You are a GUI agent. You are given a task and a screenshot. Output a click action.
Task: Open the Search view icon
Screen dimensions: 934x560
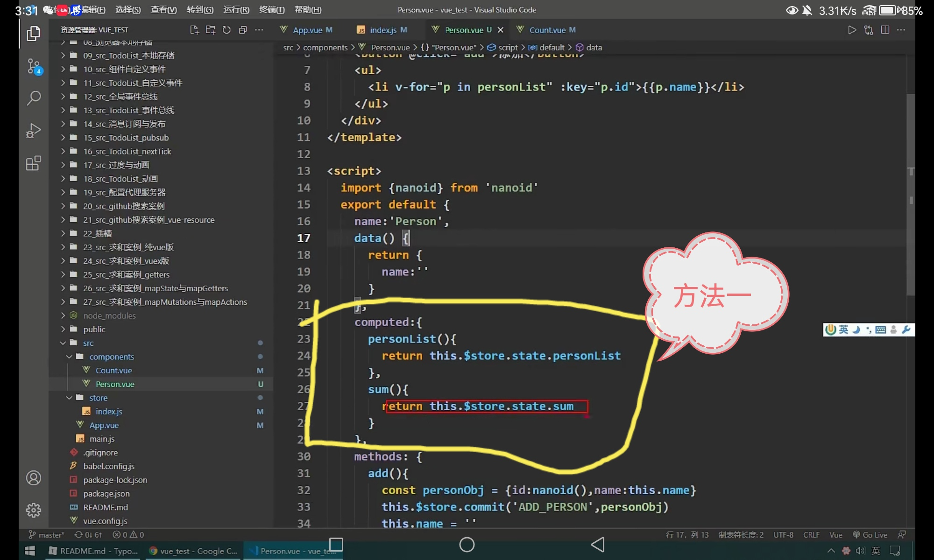click(x=34, y=98)
